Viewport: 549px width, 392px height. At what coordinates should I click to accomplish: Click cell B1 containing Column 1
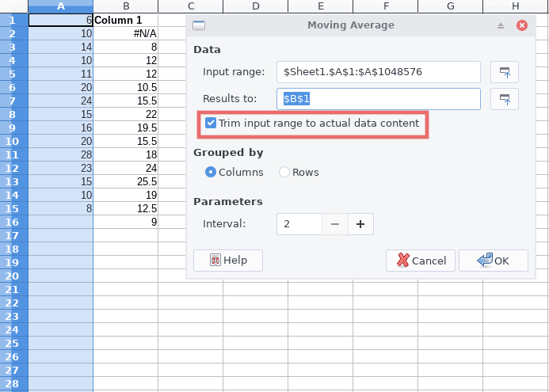[126, 20]
